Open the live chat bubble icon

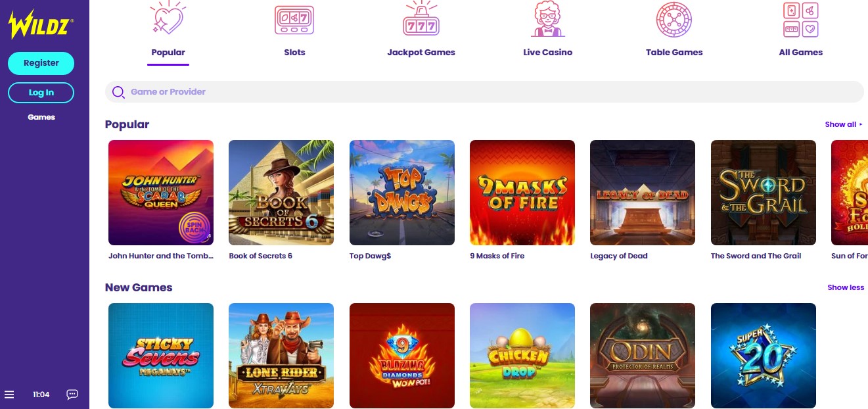pos(72,395)
